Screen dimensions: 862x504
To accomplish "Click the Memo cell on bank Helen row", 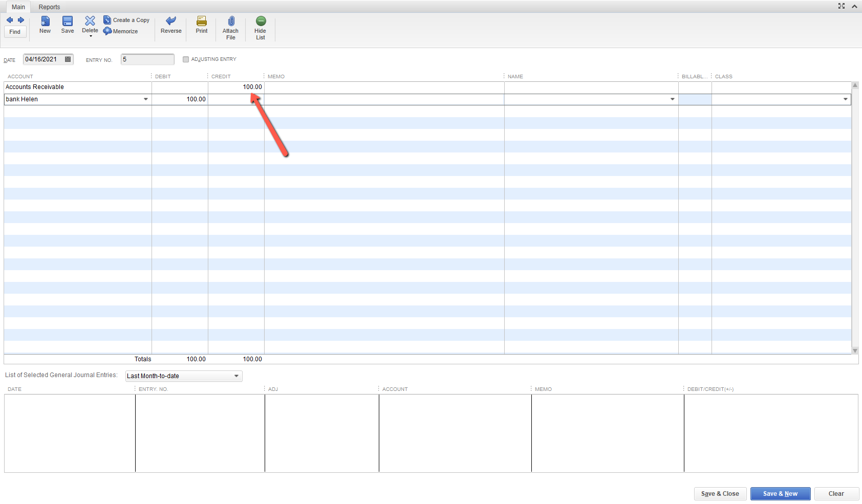I will [384, 99].
